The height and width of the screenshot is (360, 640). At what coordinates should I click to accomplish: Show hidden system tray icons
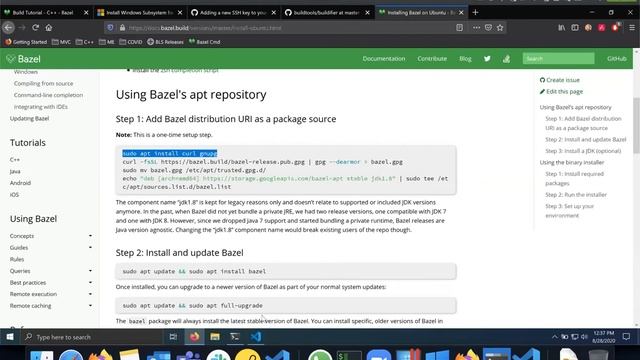pos(554,337)
